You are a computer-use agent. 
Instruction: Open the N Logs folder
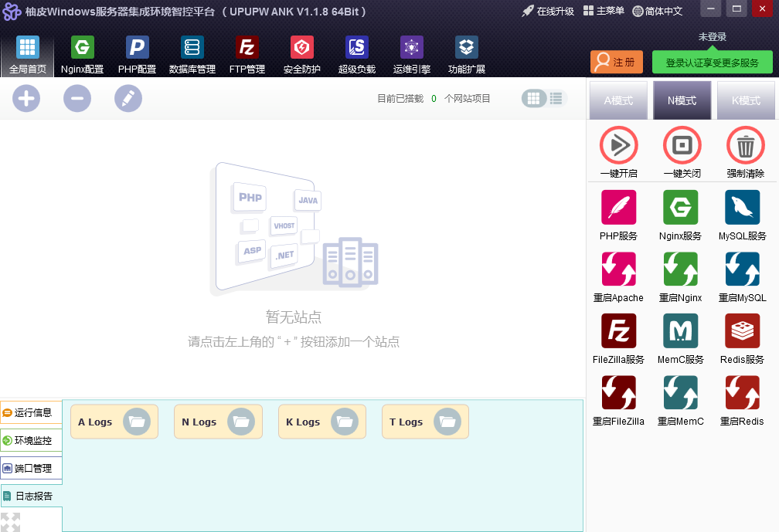tap(218, 422)
